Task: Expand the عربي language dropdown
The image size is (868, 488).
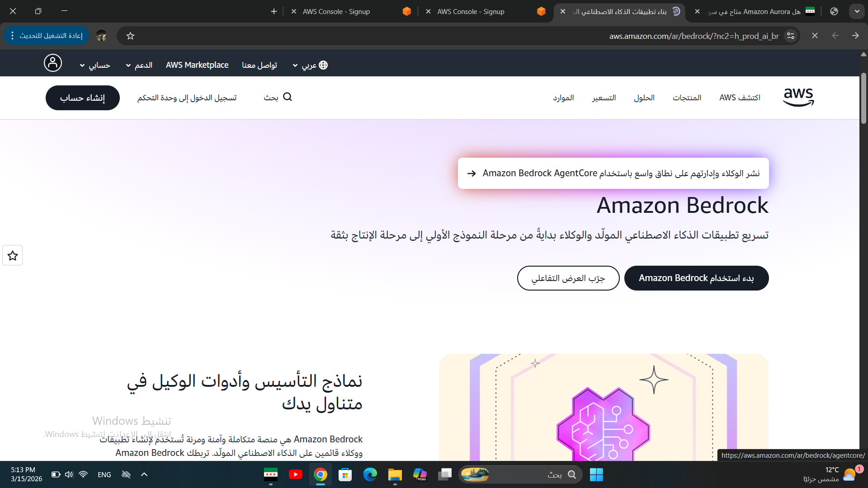Action: click(310, 65)
